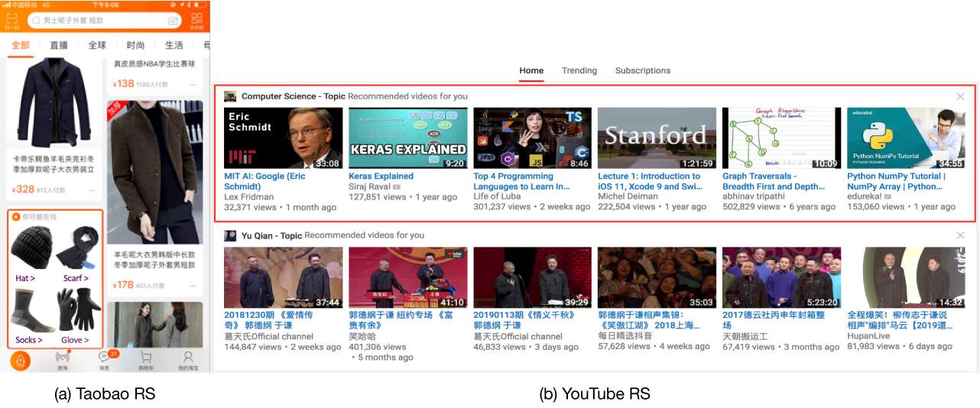The width and height of the screenshot is (980, 408).
Task: Open the navy blue coat product image
Action: click(53, 103)
